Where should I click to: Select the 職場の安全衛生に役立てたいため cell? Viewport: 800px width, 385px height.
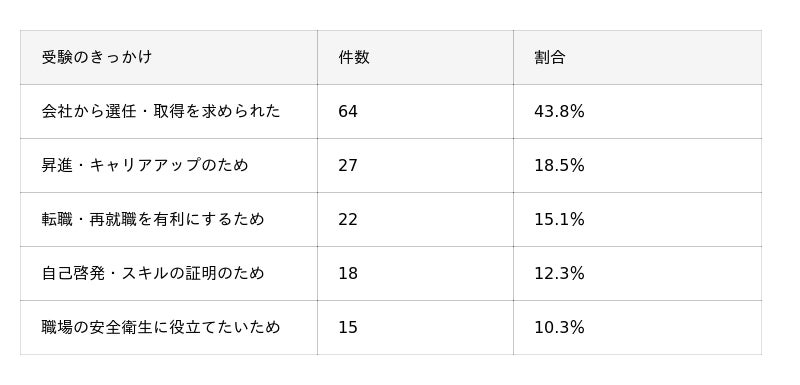coord(169,327)
